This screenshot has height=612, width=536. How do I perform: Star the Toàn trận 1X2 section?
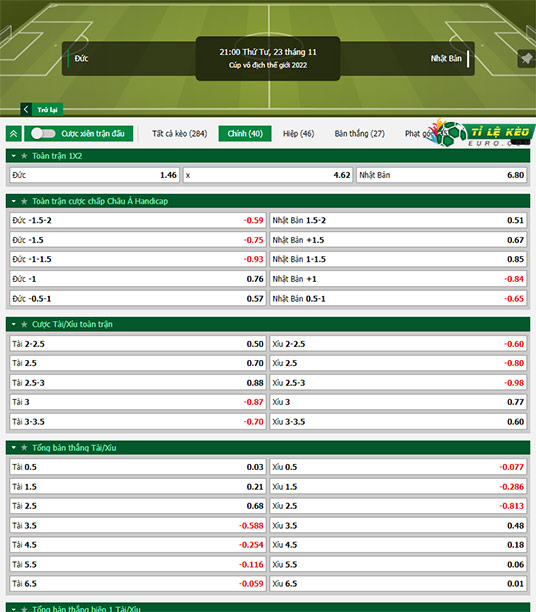click(x=24, y=156)
